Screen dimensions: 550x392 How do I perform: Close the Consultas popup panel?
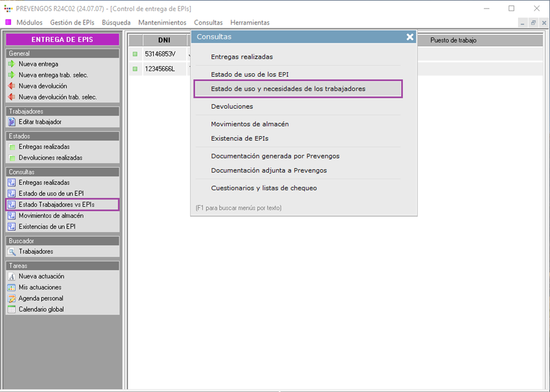click(x=410, y=37)
